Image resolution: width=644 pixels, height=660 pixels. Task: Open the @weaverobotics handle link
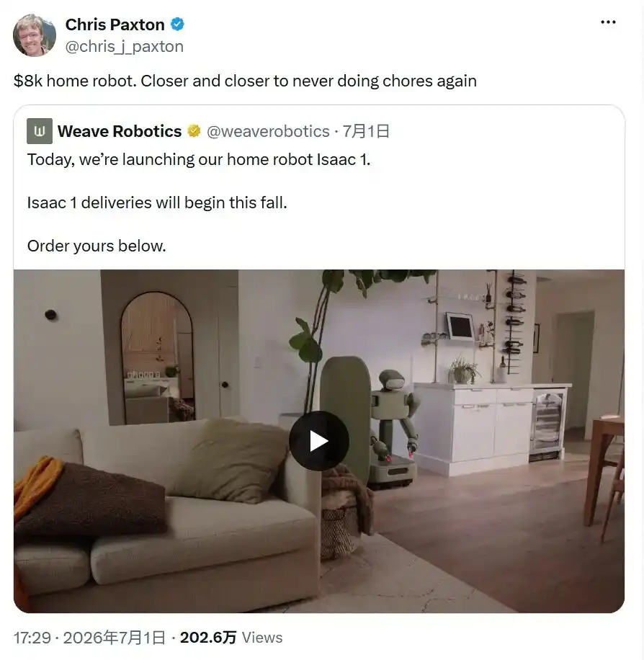tap(268, 131)
